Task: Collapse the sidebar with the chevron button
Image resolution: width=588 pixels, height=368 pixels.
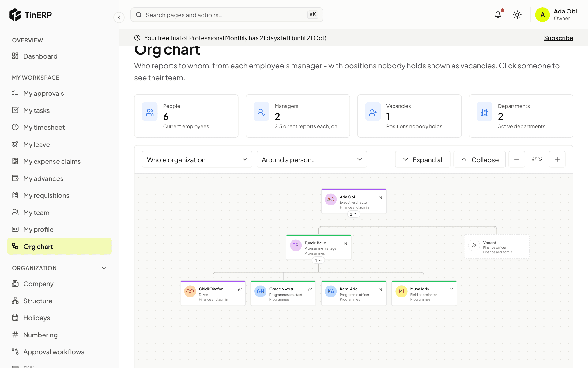Action: 119,17
